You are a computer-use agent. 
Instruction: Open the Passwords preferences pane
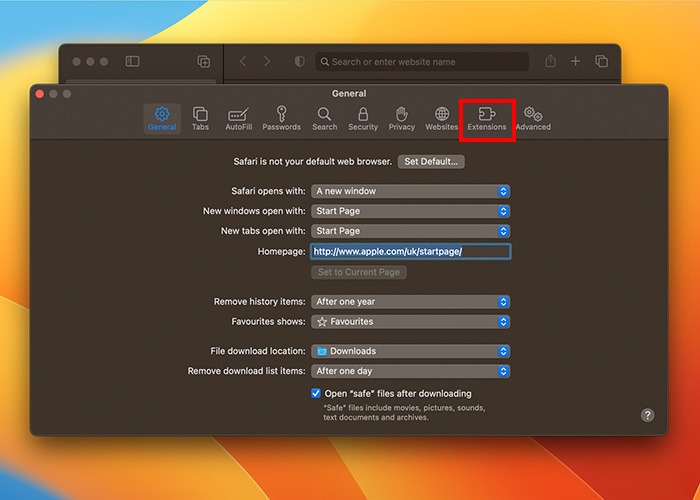click(281, 119)
